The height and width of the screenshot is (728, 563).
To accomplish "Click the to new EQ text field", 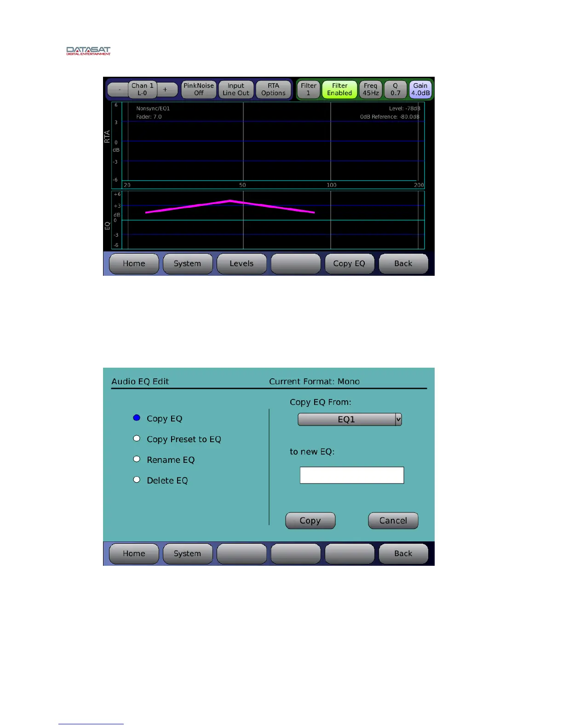I will click(352, 475).
